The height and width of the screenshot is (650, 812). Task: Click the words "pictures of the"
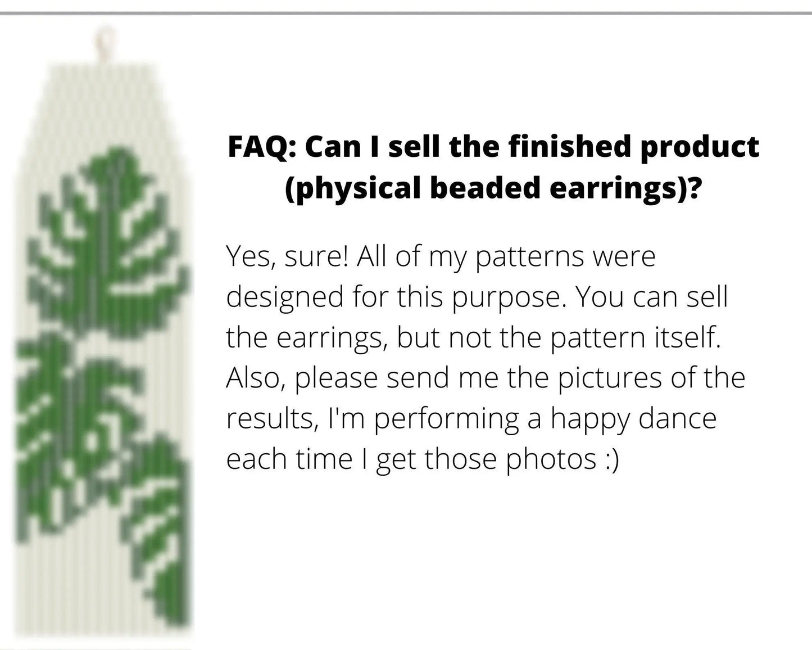point(652,378)
